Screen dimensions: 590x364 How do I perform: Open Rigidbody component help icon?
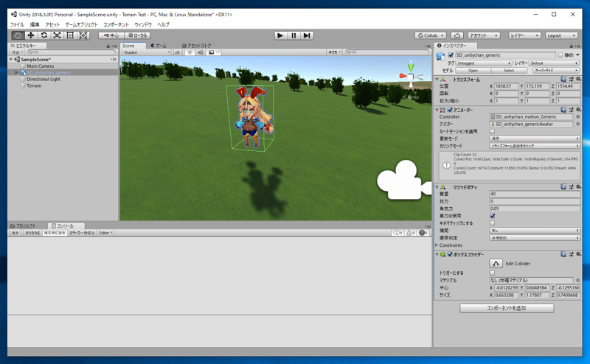tap(563, 187)
